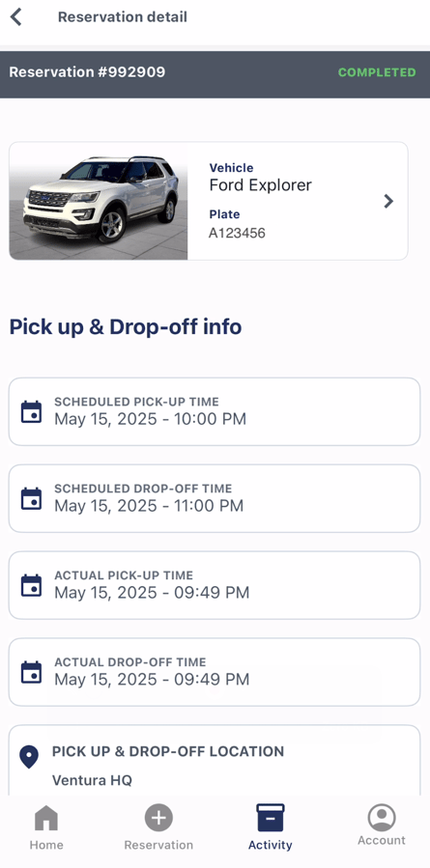Tap calendar icon beside scheduled drop-off time

click(x=31, y=498)
